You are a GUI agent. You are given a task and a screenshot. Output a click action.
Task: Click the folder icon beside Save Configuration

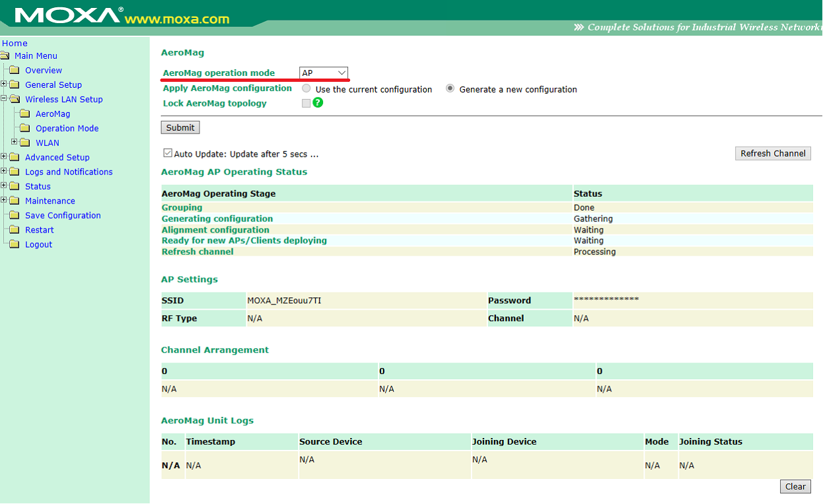click(14, 215)
